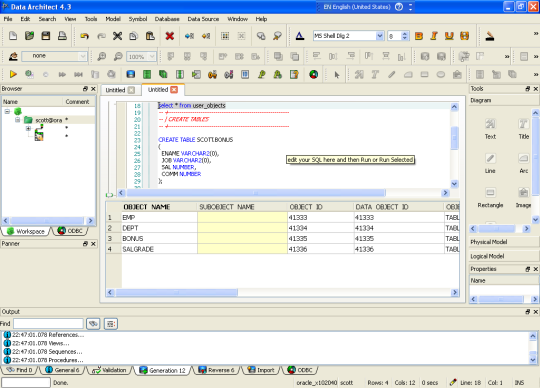Open the Model menu
The image size is (540, 388).
(x=113, y=19)
